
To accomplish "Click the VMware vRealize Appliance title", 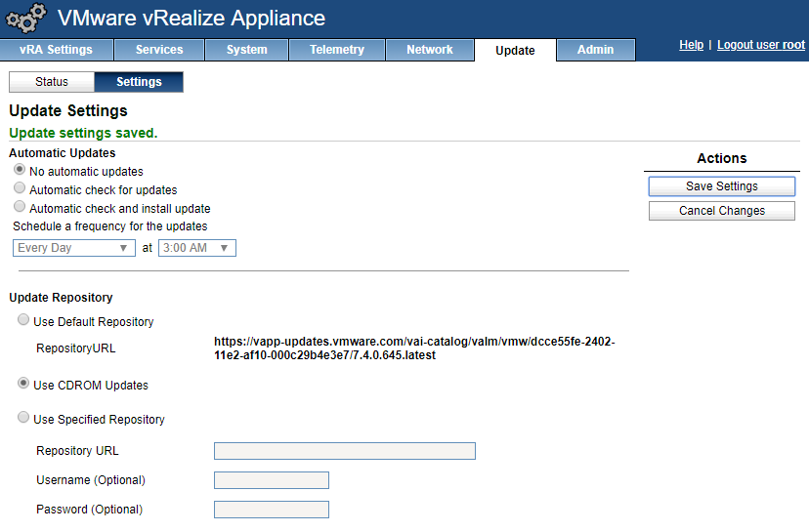I will 192,18.
